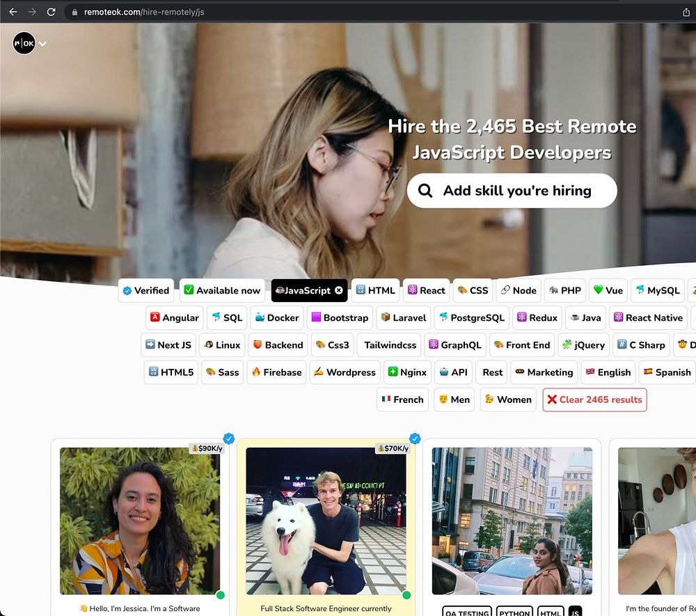Expand the chevron next to the logo

[42, 43]
